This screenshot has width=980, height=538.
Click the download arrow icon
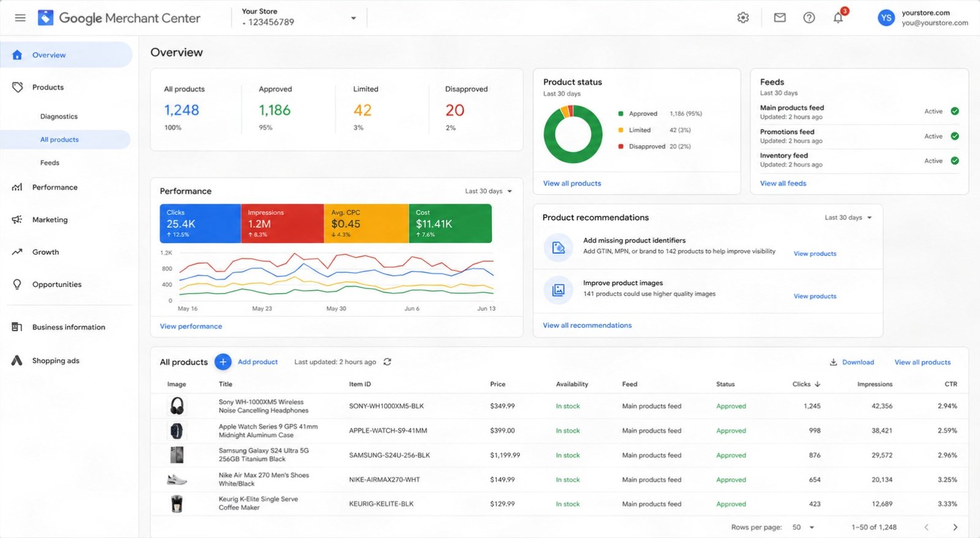pos(834,362)
